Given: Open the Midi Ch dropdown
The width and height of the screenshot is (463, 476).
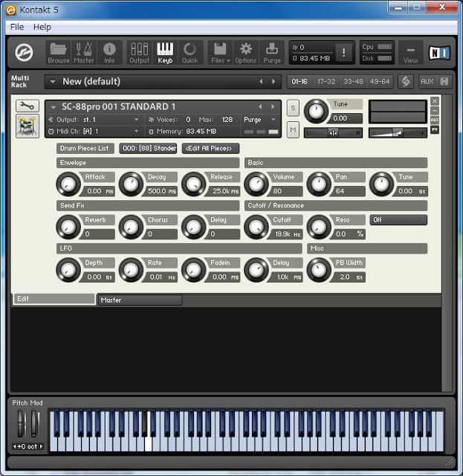Looking at the screenshot, I should pos(93,132).
